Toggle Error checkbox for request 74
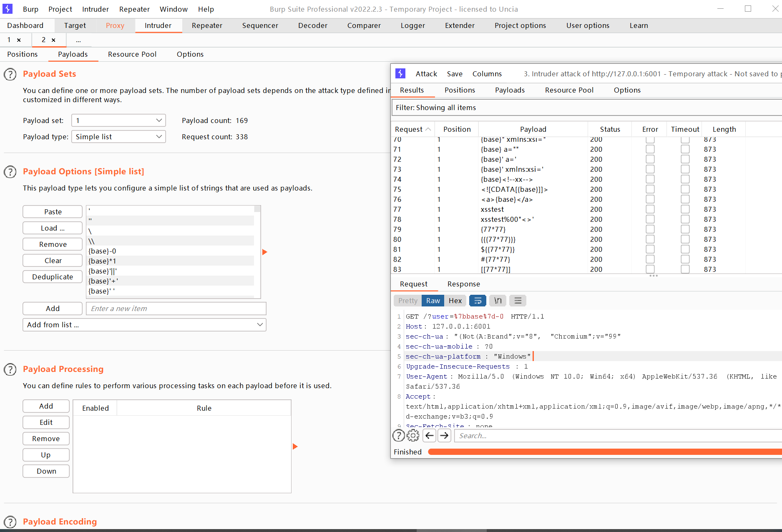 click(650, 179)
